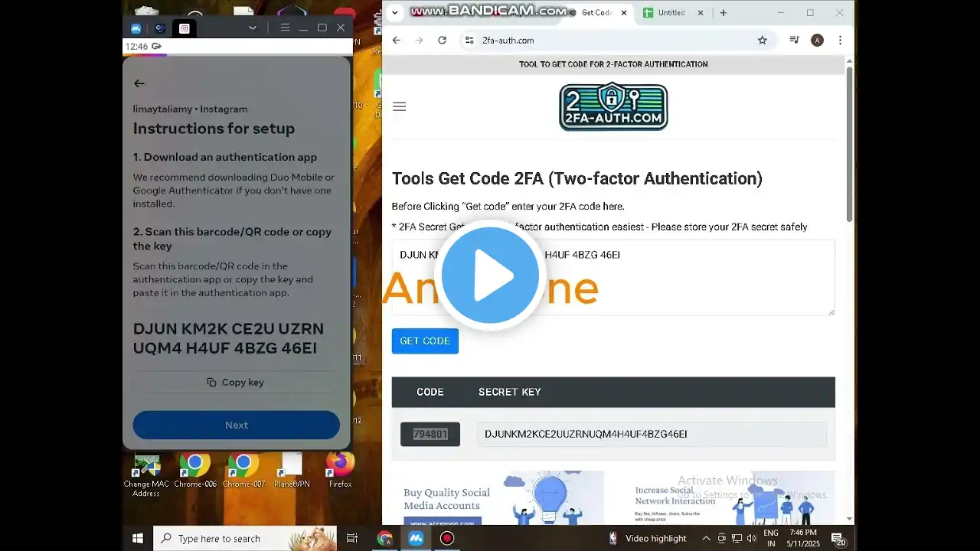Open the network tray icon
Viewport: 980px width, 551px height.
[x=737, y=539]
